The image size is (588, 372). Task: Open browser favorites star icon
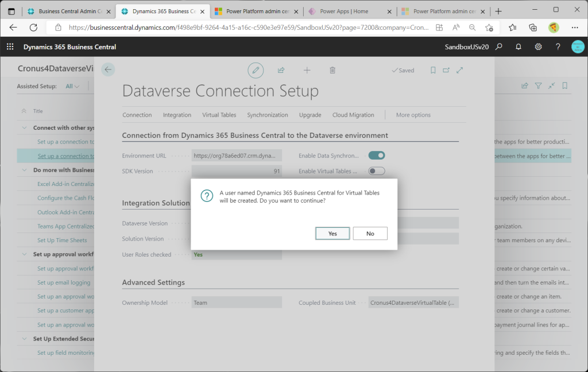click(x=513, y=28)
